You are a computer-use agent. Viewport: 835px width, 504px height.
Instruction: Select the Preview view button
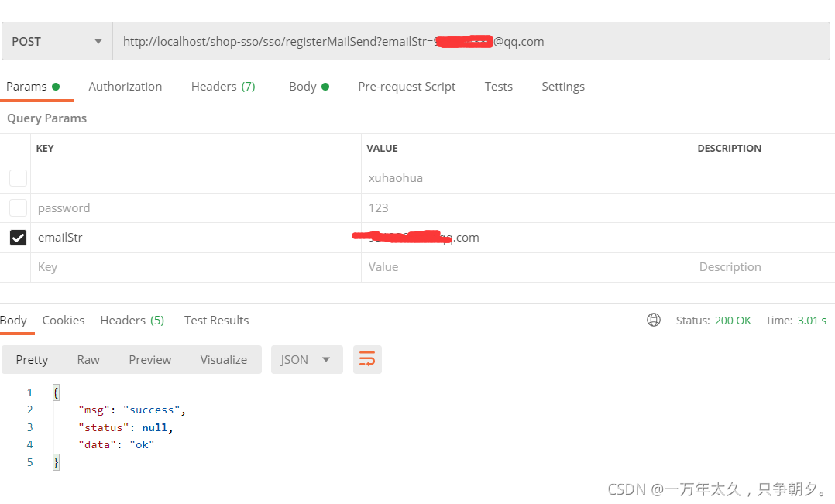click(x=149, y=360)
